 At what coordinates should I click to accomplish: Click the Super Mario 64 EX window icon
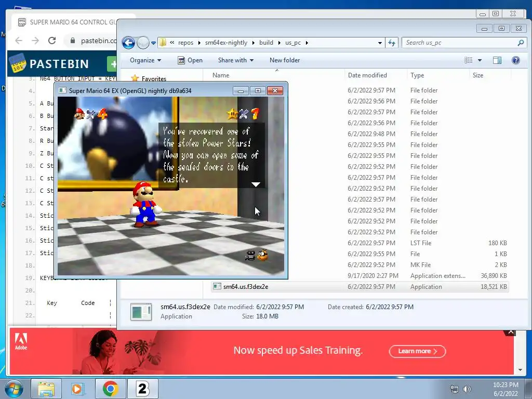pyautogui.click(x=62, y=90)
